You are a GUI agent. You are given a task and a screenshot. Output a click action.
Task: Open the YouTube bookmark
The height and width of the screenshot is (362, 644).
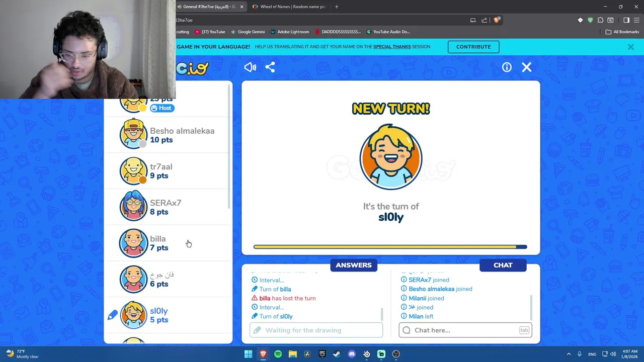tap(210, 32)
